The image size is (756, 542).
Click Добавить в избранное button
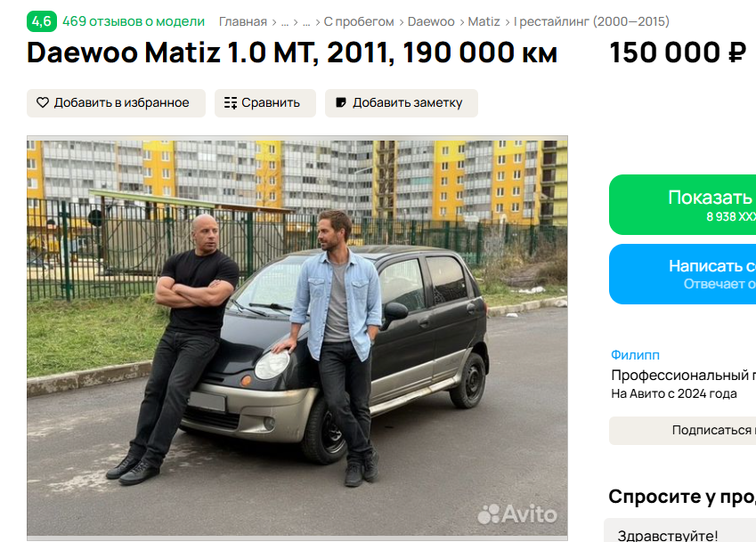pyautogui.click(x=116, y=103)
